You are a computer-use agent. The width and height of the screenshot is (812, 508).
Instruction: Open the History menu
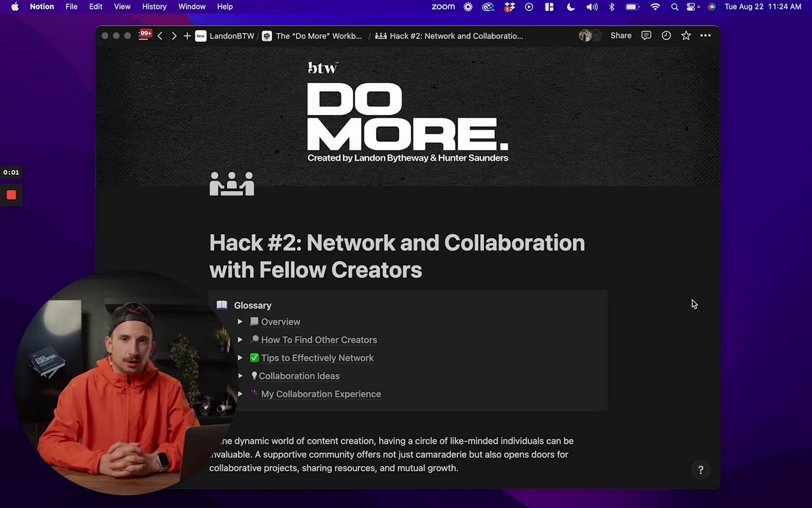coord(154,6)
